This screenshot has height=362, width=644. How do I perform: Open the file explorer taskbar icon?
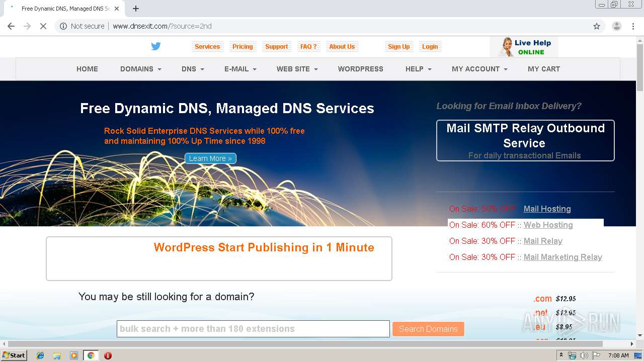(57, 355)
